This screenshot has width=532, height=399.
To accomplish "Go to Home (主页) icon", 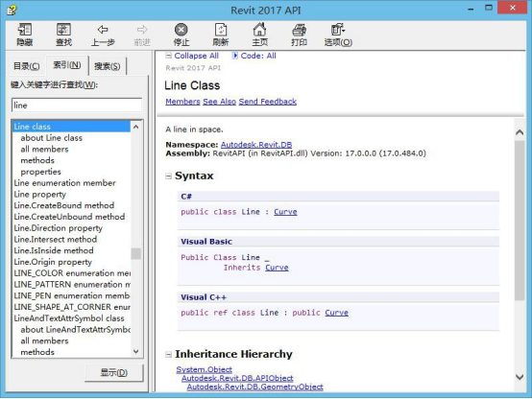I will [x=259, y=30].
